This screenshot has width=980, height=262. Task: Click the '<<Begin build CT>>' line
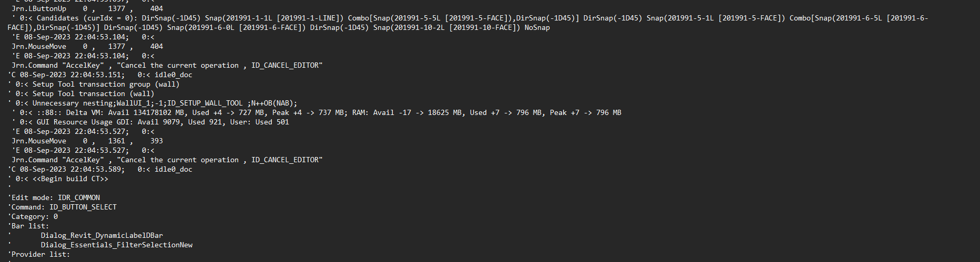58,179
